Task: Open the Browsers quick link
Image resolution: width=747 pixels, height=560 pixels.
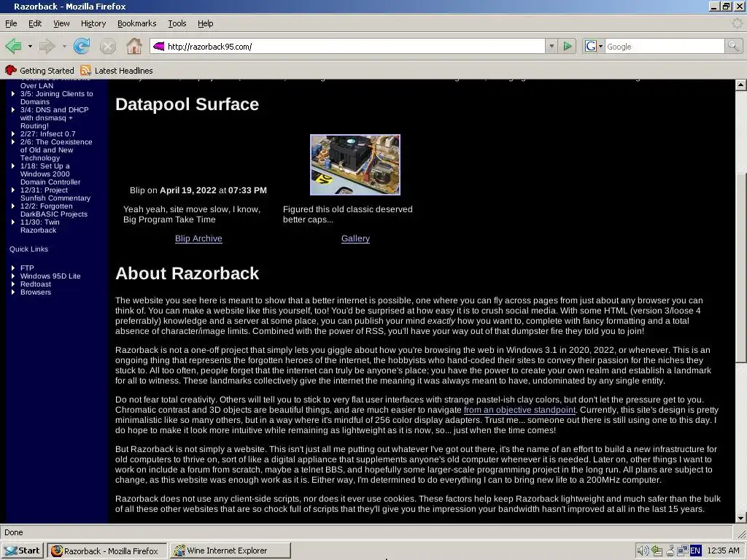Action: (x=35, y=292)
